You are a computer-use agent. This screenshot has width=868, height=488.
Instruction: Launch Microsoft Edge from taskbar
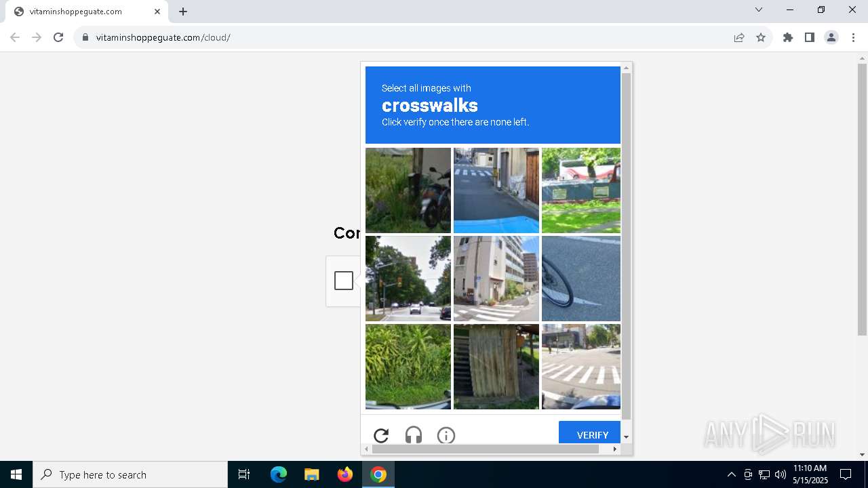279,474
